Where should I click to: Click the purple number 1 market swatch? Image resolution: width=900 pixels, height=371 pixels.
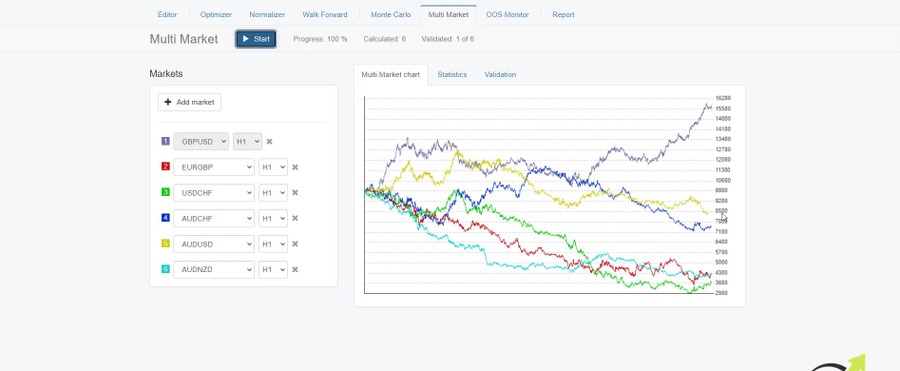point(165,141)
